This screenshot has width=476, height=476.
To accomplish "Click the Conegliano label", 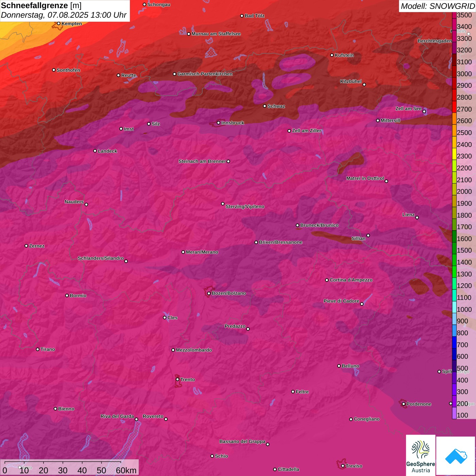I will point(367,419).
